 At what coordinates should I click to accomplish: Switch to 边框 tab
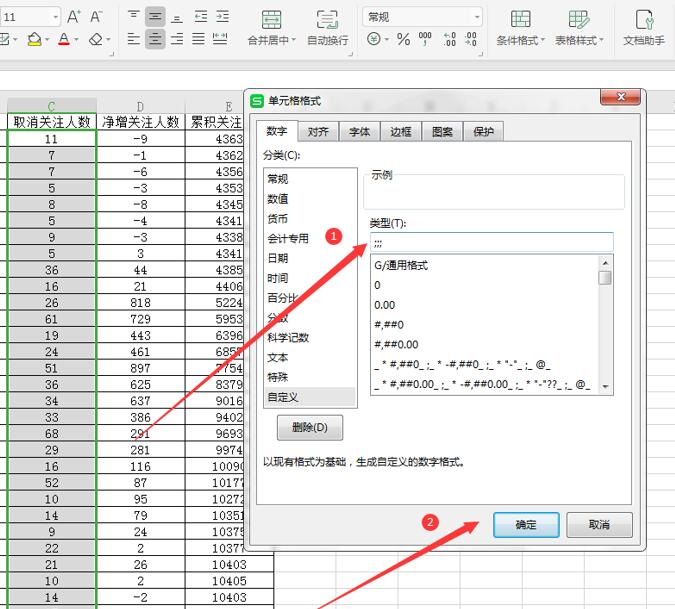click(401, 131)
